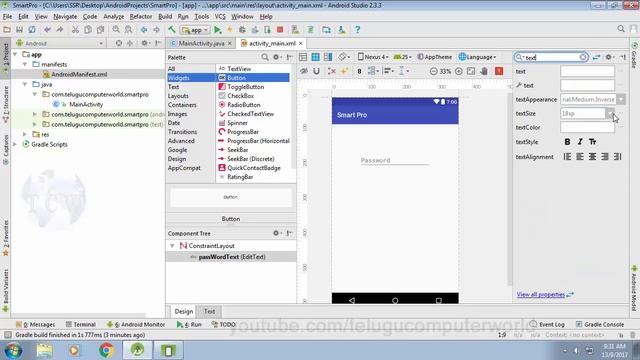Click the Pan hand icon
The width and height of the screenshot is (640, 360).
pyautogui.click(x=484, y=71)
